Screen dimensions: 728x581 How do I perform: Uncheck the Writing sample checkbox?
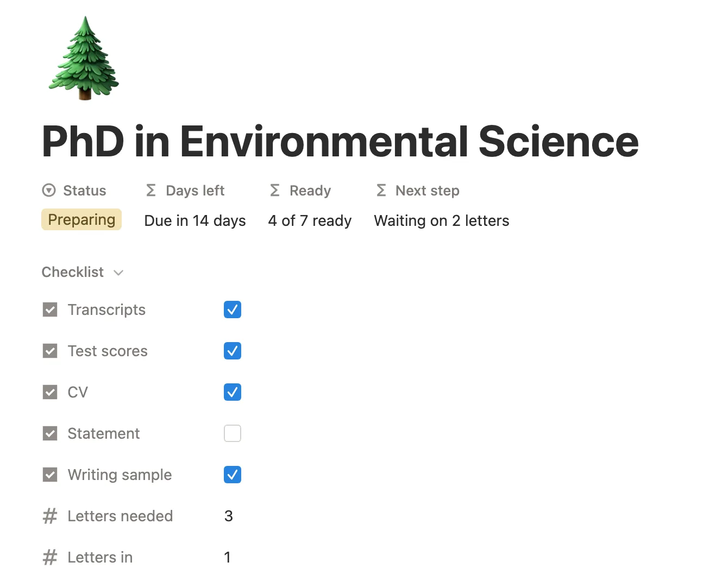pos(233,475)
